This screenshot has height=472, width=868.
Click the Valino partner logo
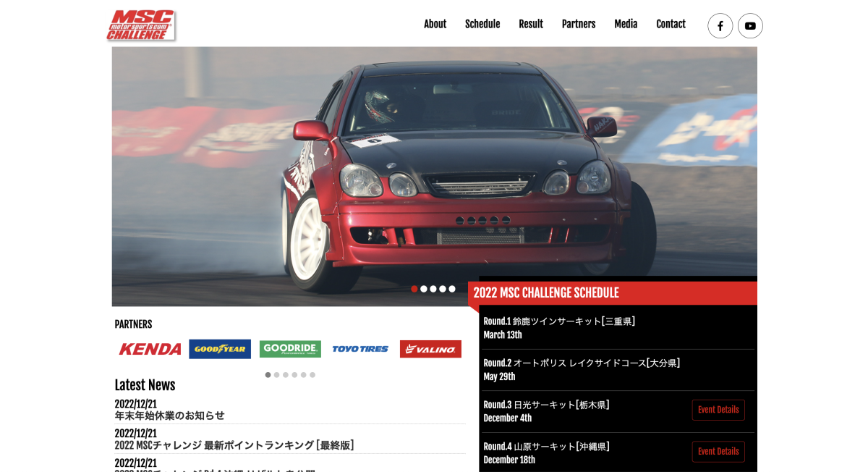[x=430, y=349]
